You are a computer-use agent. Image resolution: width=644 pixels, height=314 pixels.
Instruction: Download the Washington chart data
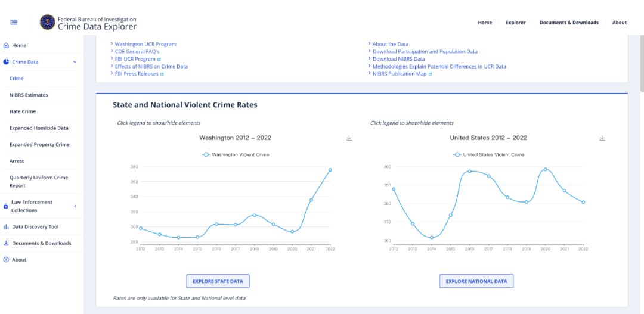coord(349,138)
